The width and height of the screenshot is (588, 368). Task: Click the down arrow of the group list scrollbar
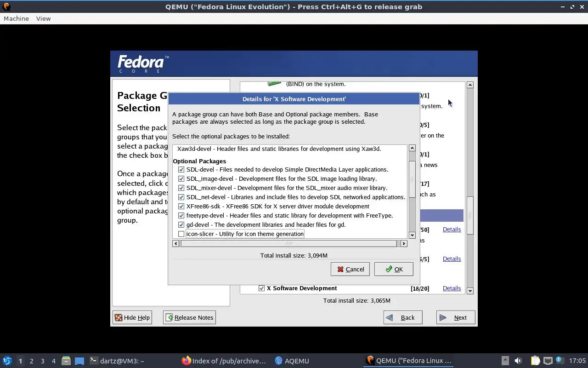point(470,291)
